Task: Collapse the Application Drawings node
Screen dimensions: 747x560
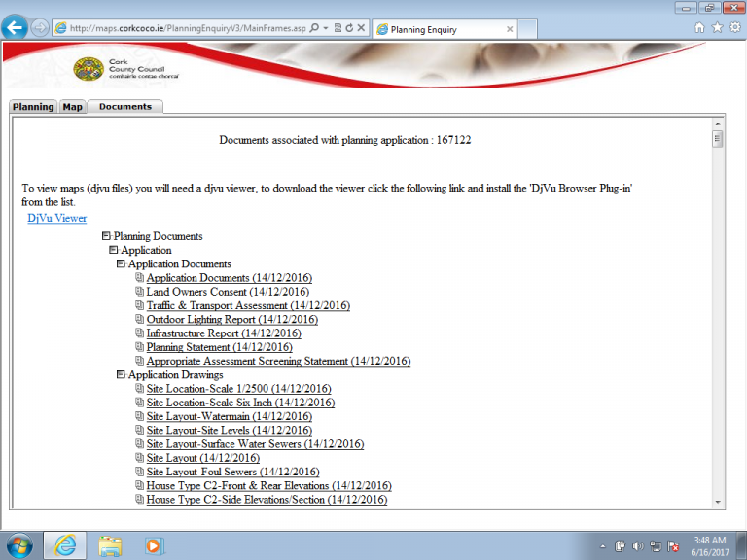Action: coord(121,374)
